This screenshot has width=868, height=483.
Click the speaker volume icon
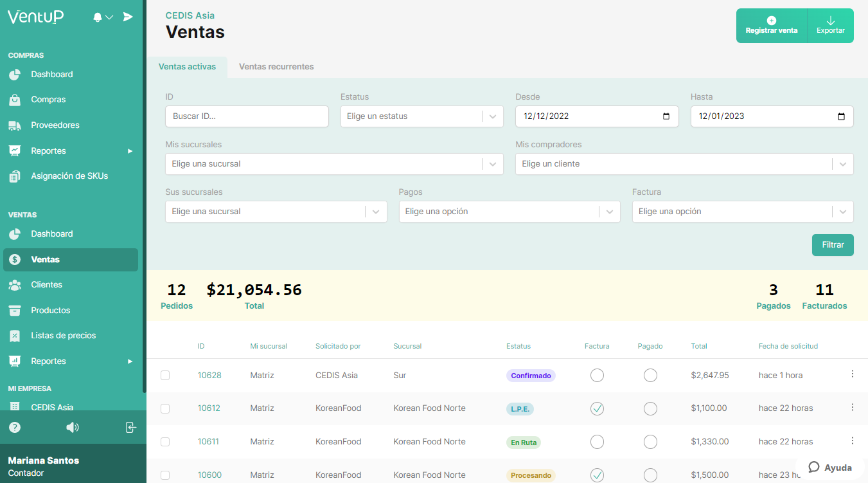[x=73, y=427]
